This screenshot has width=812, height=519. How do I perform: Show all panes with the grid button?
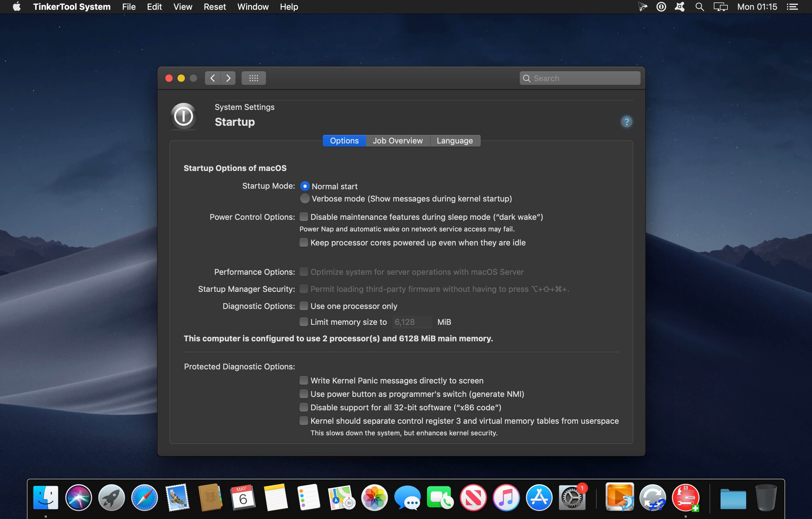point(253,78)
